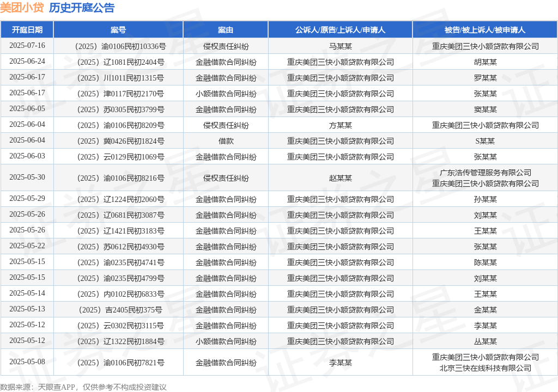The image size is (558, 392).
Task: Click defendant name 孙某某
Action: click(485, 199)
